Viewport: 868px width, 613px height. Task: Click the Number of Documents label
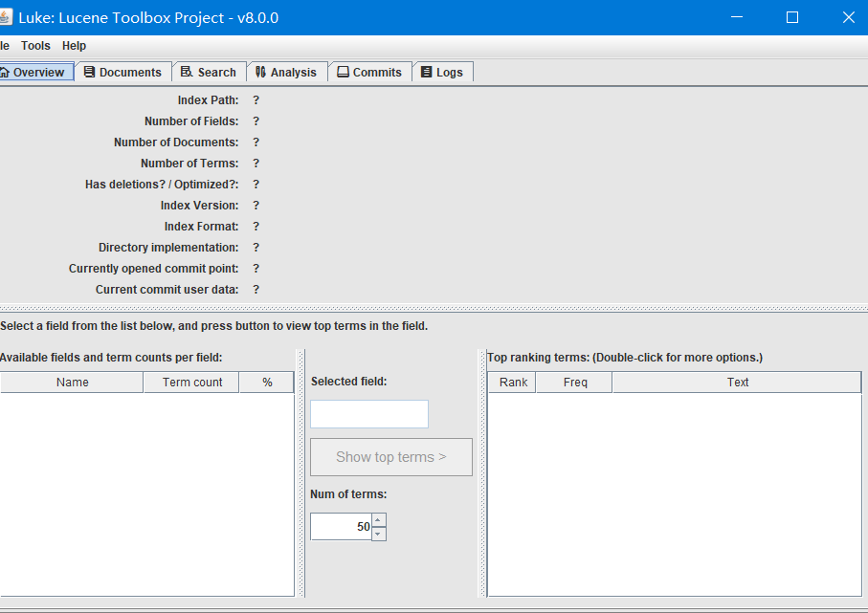pyautogui.click(x=176, y=142)
